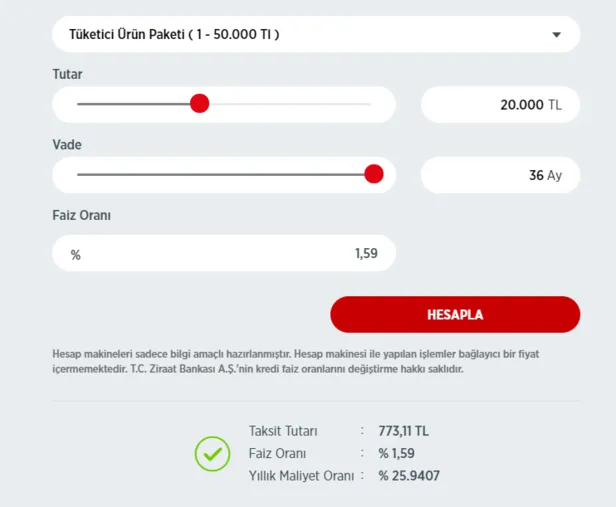
Task: Select the Taksit Tutarı value 773,11 TL
Action: coord(403,431)
